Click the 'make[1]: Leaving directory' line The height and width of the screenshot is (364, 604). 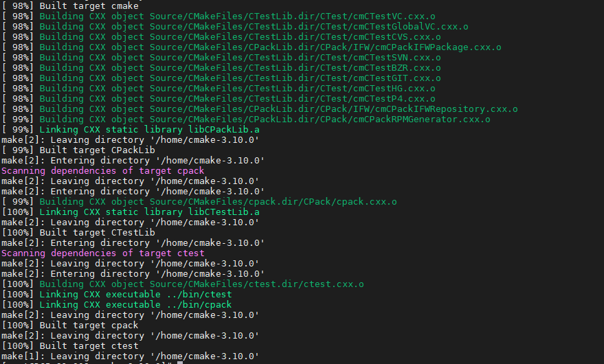[131, 356]
